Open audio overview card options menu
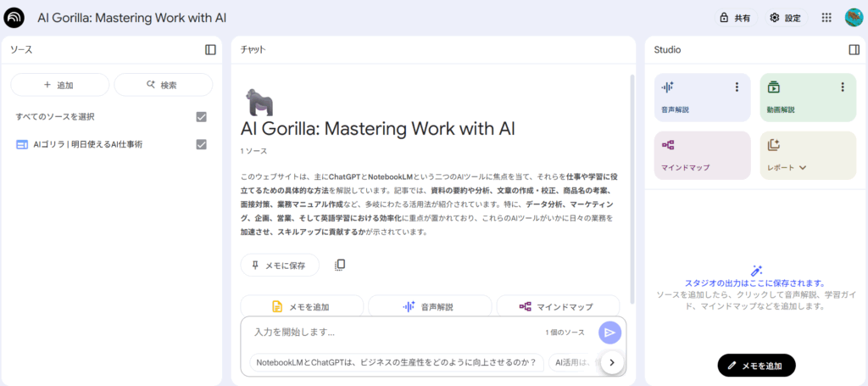The image size is (868, 386). coord(737,87)
